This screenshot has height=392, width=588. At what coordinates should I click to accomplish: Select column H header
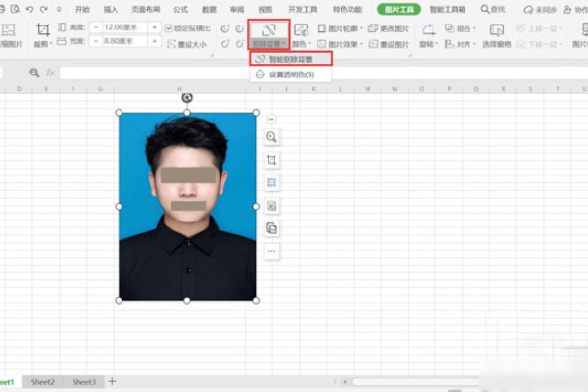pos(179,89)
